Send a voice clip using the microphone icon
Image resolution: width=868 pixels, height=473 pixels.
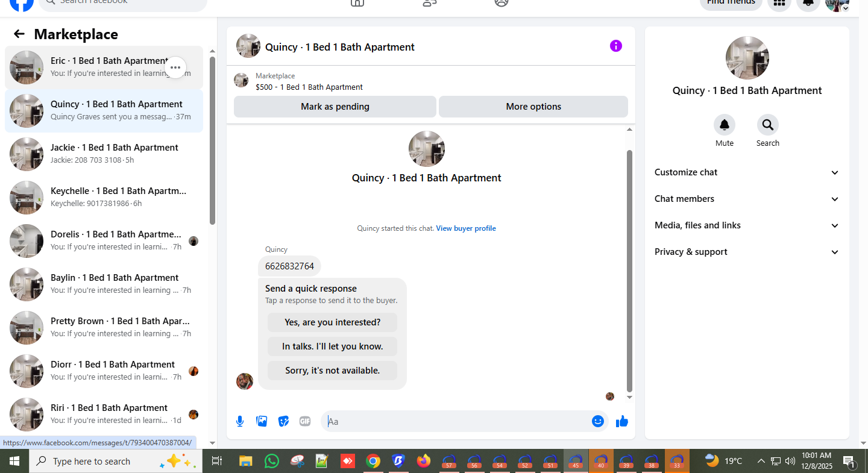240,421
